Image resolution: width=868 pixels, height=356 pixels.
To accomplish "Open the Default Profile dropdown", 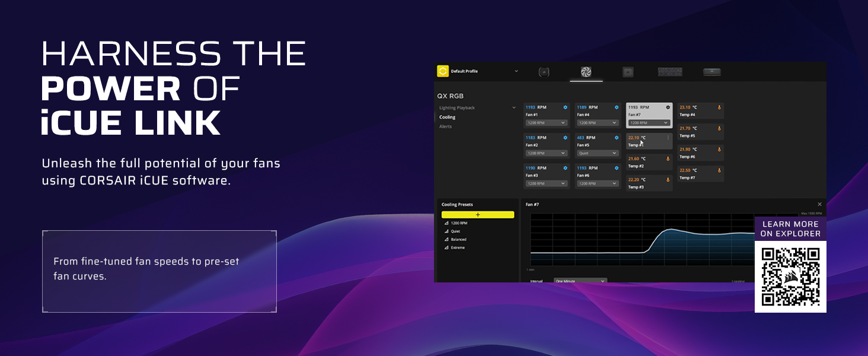I will pyautogui.click(x=516, y=71).
